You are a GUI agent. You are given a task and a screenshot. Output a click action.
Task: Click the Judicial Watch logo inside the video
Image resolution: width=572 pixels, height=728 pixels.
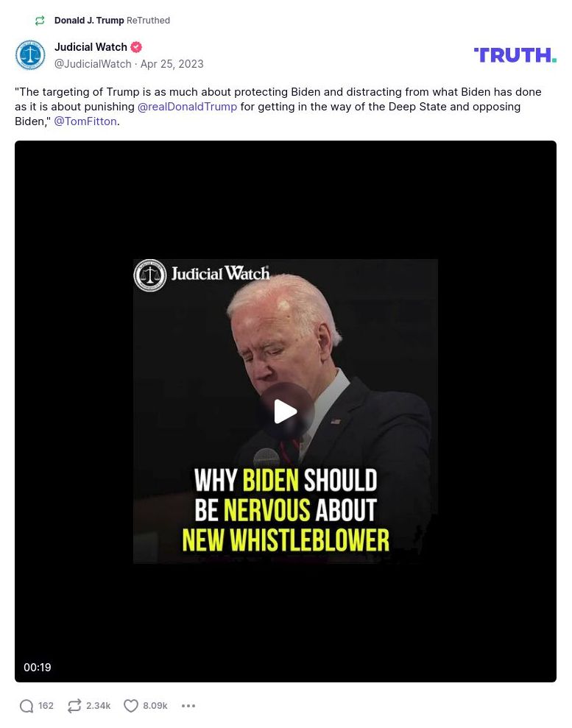(x=202, y=275)
